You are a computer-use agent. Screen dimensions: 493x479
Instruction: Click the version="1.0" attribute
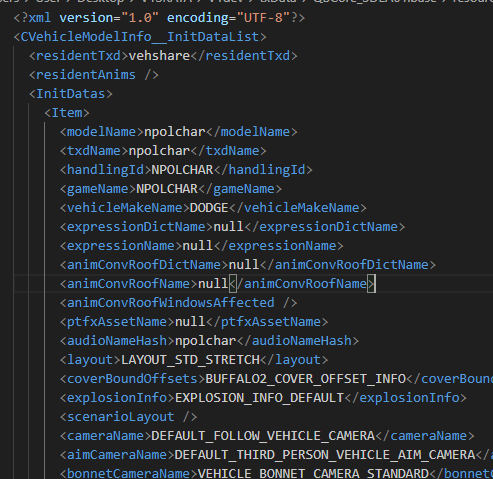click(109, 18)
